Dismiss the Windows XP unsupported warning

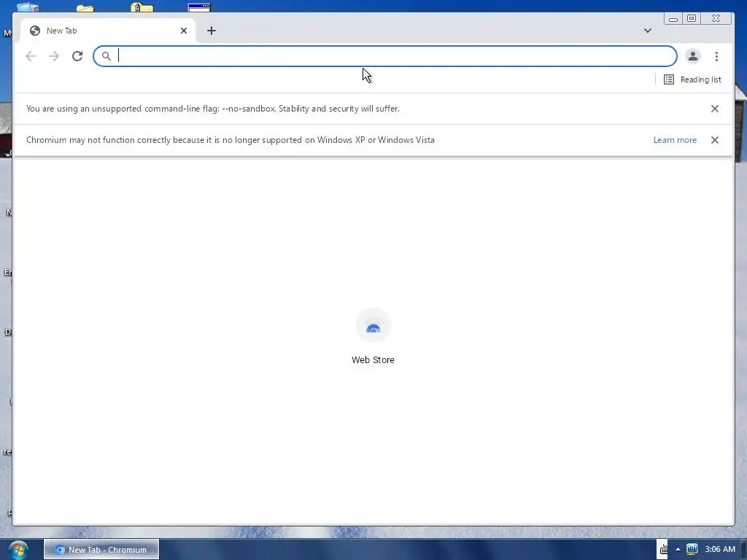(715, 140)
